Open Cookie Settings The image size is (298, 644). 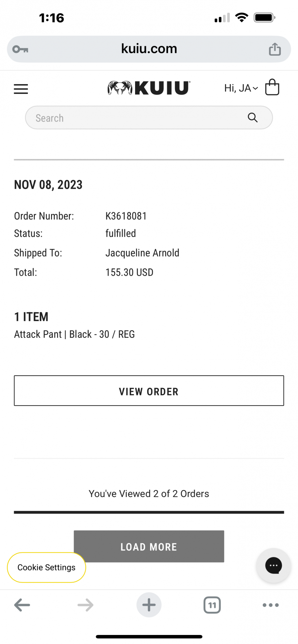click(46, 567)
